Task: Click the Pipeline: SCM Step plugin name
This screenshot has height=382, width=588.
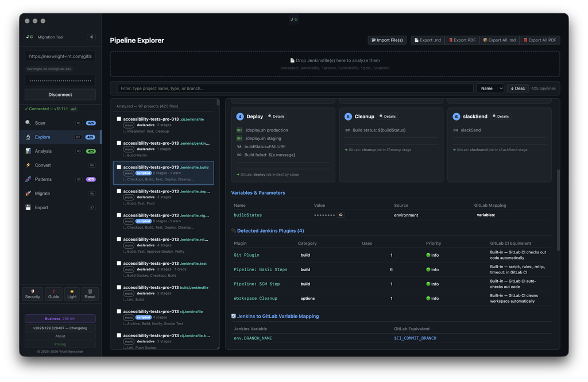Action: point(257,284)
